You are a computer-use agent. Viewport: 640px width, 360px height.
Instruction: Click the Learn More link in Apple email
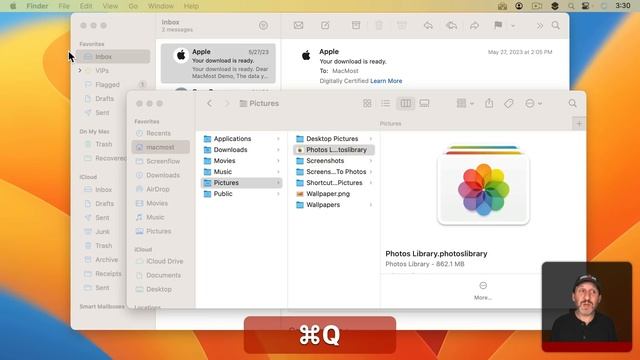pyautogui.click(x=386, y=81)
